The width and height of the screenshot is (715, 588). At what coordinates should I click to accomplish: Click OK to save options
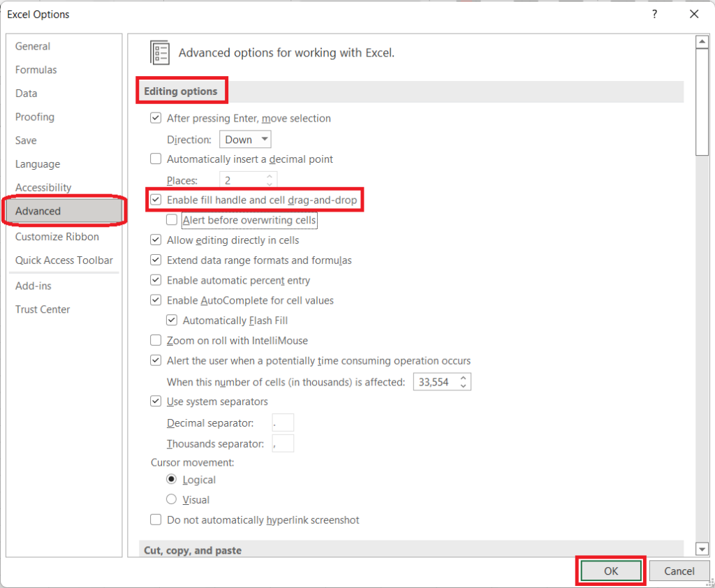click(610, 571)
